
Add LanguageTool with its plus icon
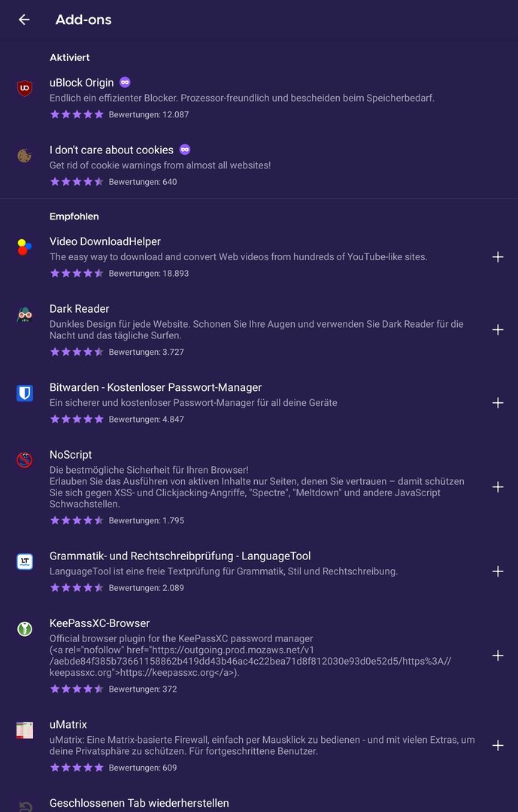click(498, 571)
